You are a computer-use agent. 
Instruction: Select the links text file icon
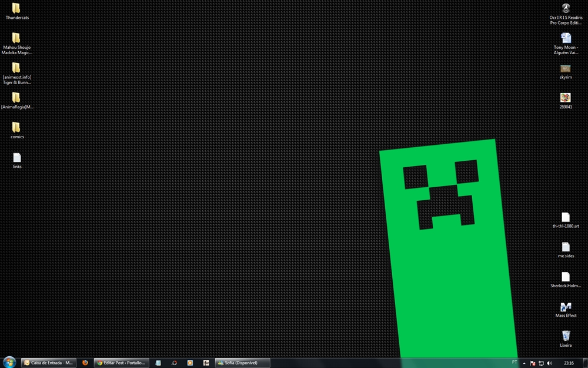pyautogui.click(x=17, y=157)
